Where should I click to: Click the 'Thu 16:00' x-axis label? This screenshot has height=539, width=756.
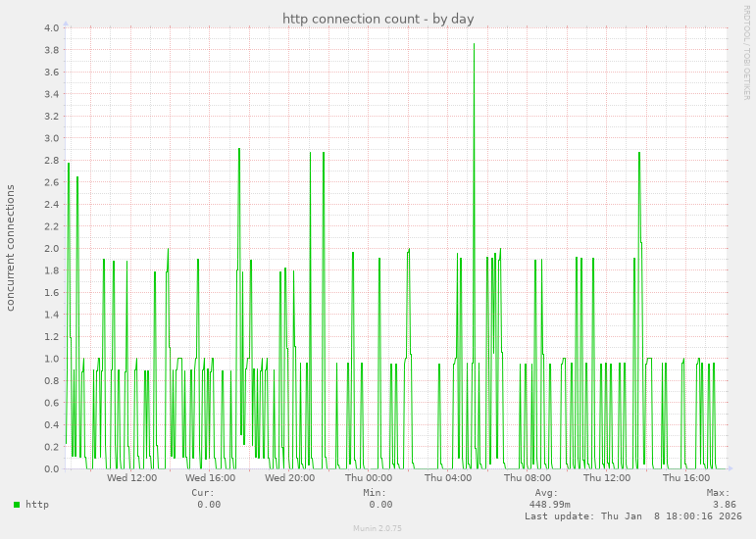686,478
